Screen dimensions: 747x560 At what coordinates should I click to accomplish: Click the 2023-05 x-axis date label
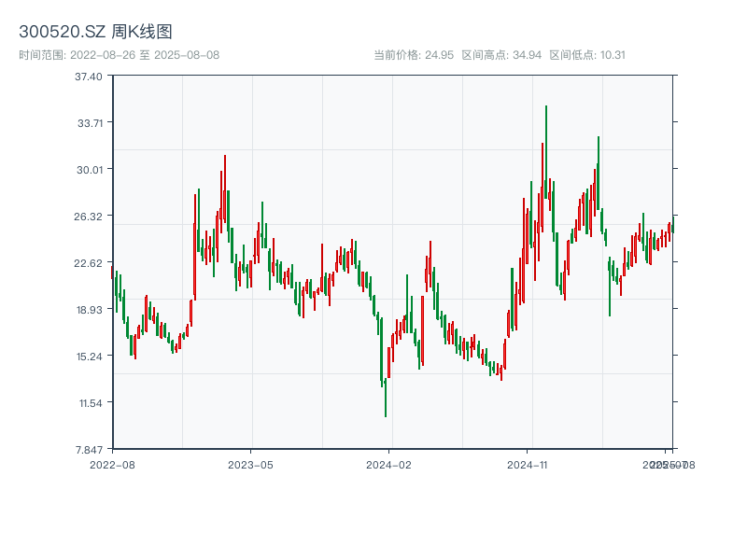pos(250,464)
